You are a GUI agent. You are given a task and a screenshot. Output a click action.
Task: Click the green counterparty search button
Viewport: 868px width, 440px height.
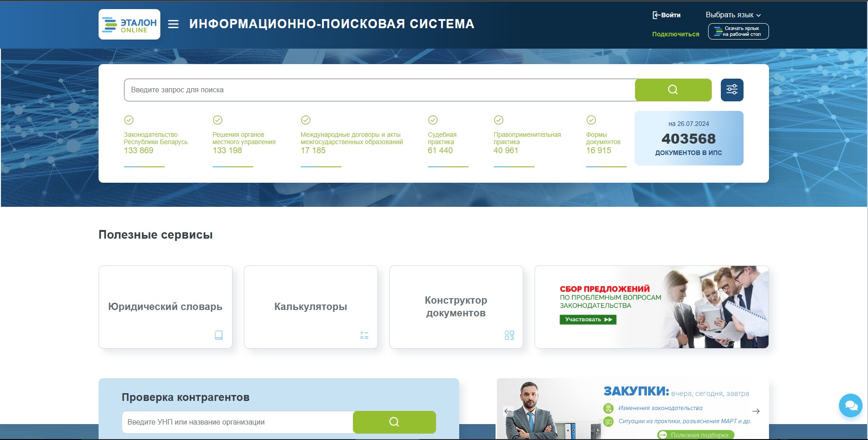point(394,422)
